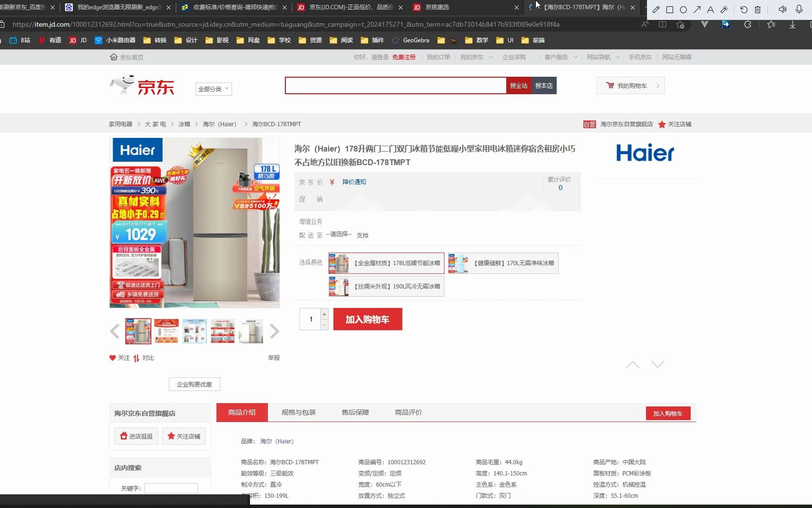Open the 全部分类 category dropdown
The height and width of the screenshot is (508, 812).
[x=213, y=89]
